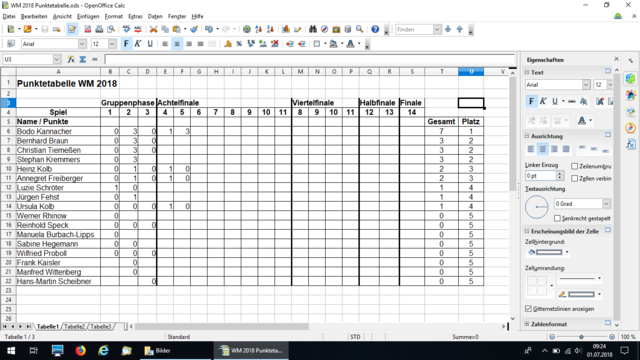Expand the 0 Grad text orientation dropdown
The image size is (640, 360).
[x=607, y=204]
